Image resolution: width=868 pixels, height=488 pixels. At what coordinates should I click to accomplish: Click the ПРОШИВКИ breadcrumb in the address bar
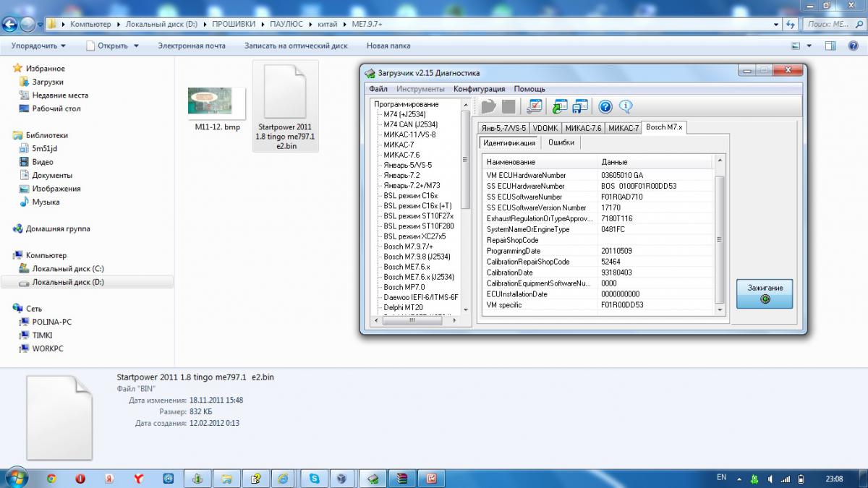234,24
